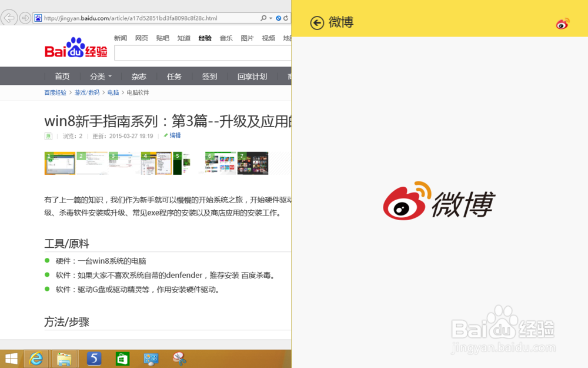The width and height of the screenshot is (588, 368).
Task: Open the 视频 link in top navigation
Action: pos(269,38)
